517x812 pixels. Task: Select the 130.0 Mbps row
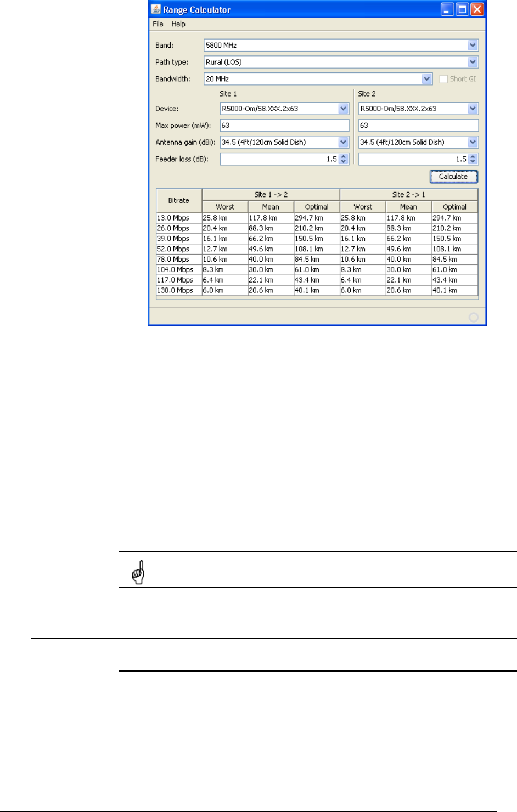pos(317,291)
